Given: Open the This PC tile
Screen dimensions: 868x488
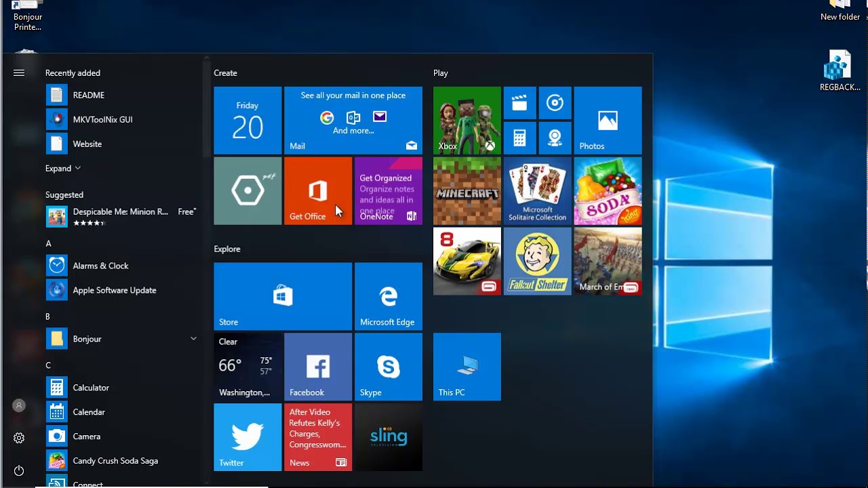Looking at the screenshot, I should pos(467,367).
